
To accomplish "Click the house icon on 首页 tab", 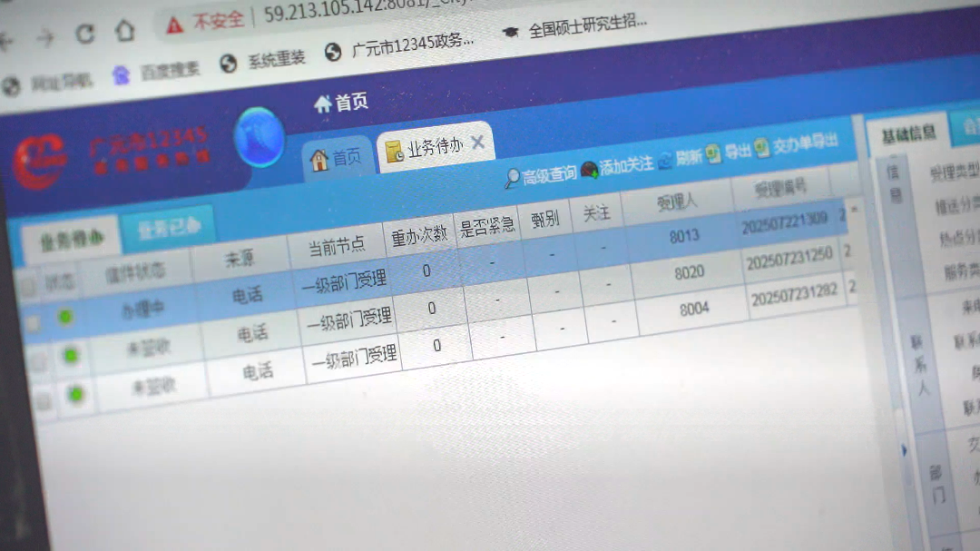I will point(319,161).
